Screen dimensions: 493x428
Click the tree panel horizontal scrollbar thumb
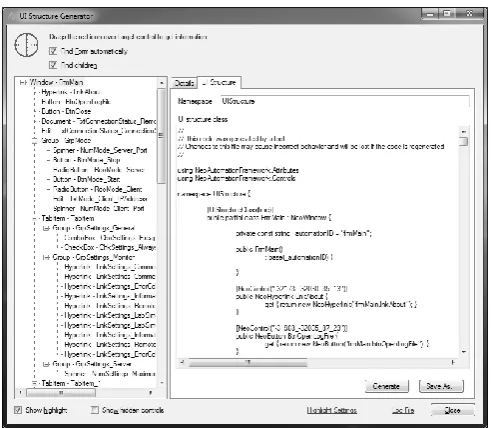click(x=61, y=393)
